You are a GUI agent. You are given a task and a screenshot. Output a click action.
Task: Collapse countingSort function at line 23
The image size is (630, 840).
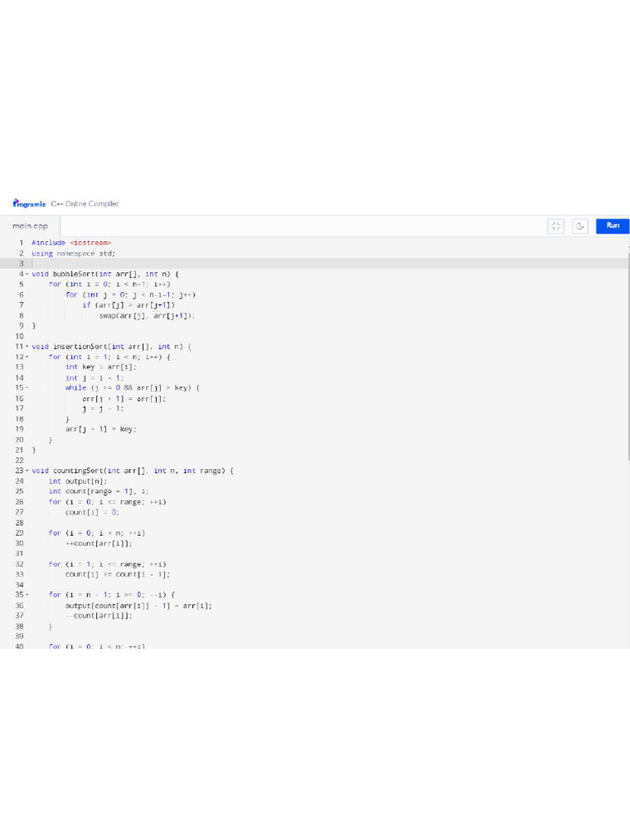(27, 471)
